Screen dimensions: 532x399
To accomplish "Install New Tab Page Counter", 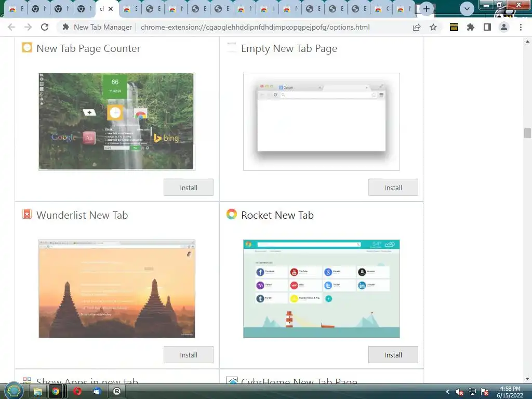I will click(188, 187).
